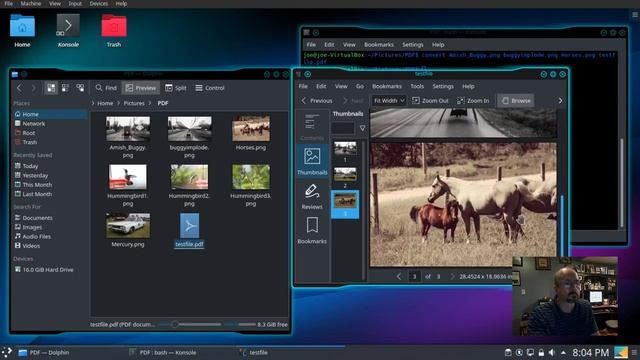Screen dimensions: 640x360
Task: Open Okular Settings menu
Action: (x=443, y=87)
